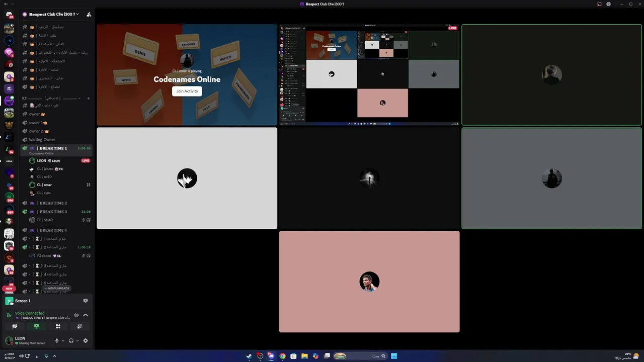Open user settings gear
The height and width of the screenshot is (362, 644).
(x=85, y=340)
